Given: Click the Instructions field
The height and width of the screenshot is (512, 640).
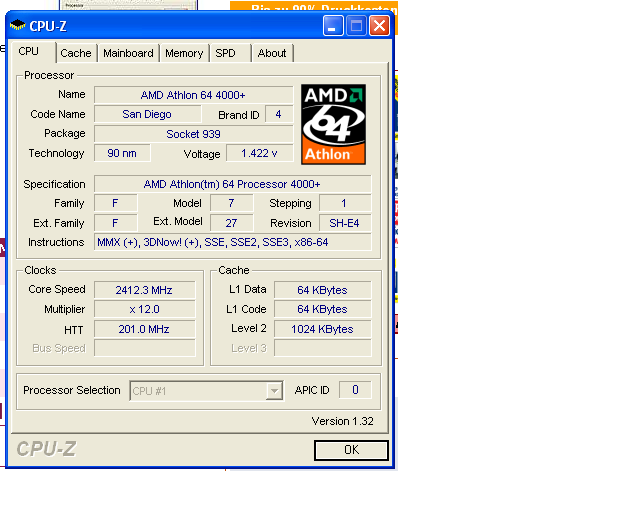Looking at the screenshot, I should (x=232, y=242).
